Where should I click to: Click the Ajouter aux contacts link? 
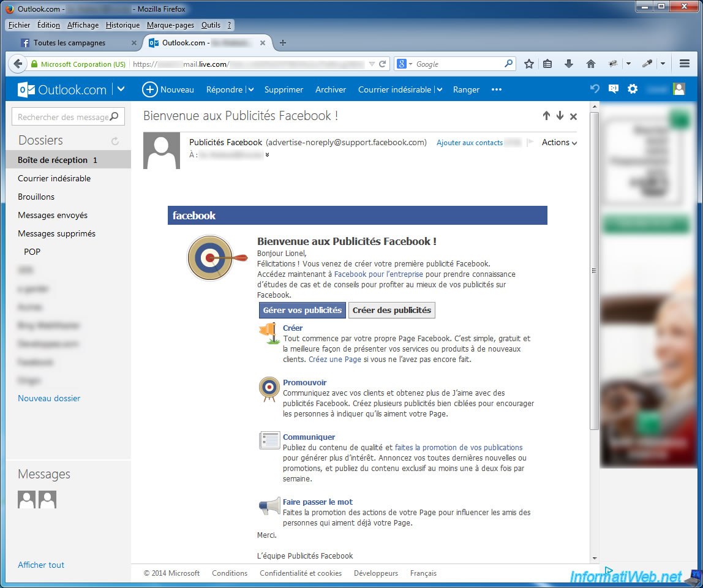point(470,143)
